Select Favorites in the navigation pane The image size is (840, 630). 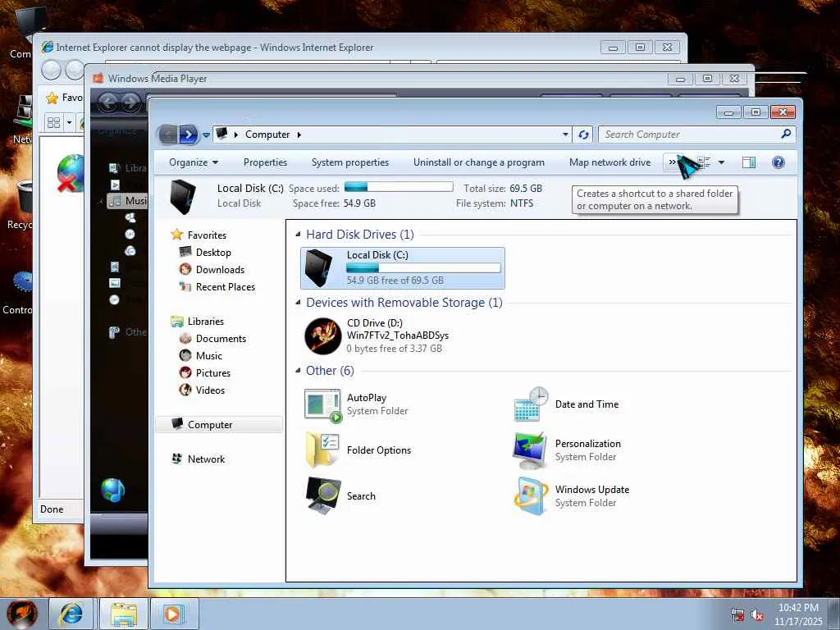[x=207, y=235]
